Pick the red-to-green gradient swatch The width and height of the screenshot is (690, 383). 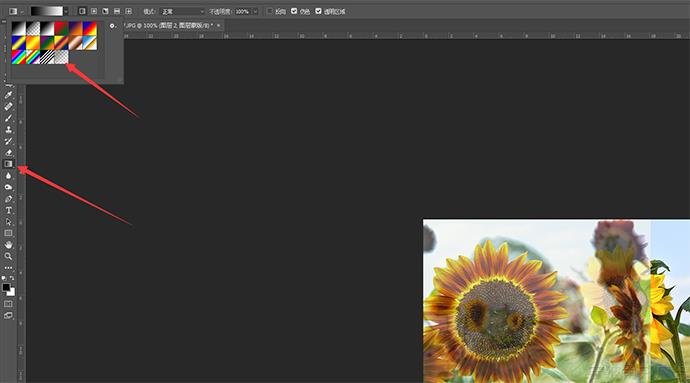pyautogui.click(x=61, y=29)
